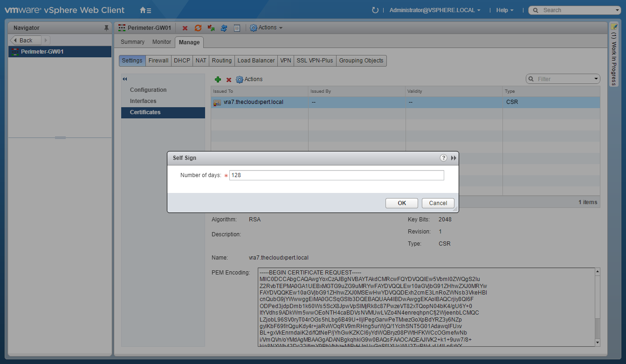Screen dimensions: 626x364
Task: Click the PEM Encoding vertical scrollbar
Action: 598,308
